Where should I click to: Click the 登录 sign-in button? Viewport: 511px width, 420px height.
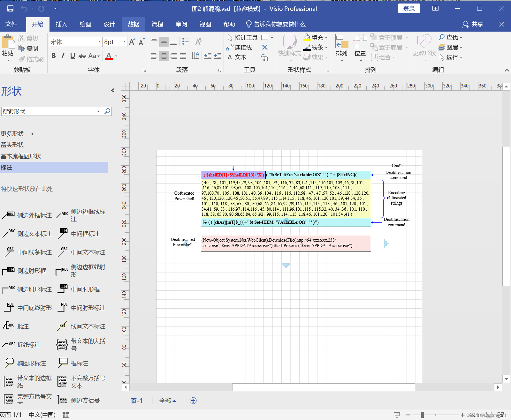409,9
